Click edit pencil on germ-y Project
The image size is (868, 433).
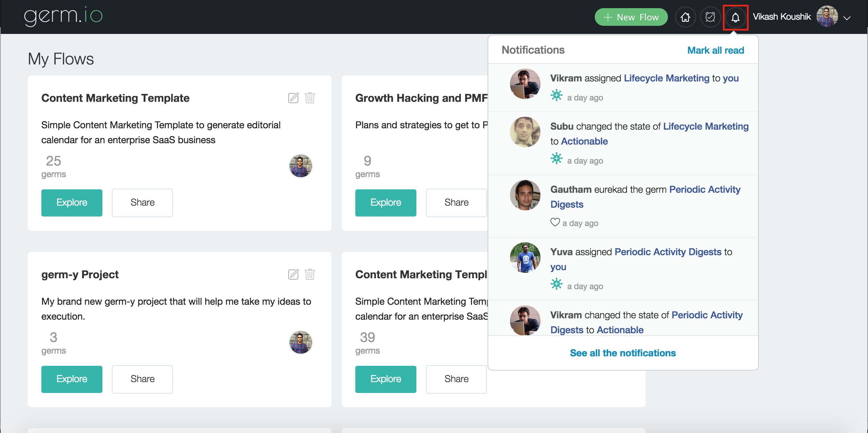pos(293,274)
